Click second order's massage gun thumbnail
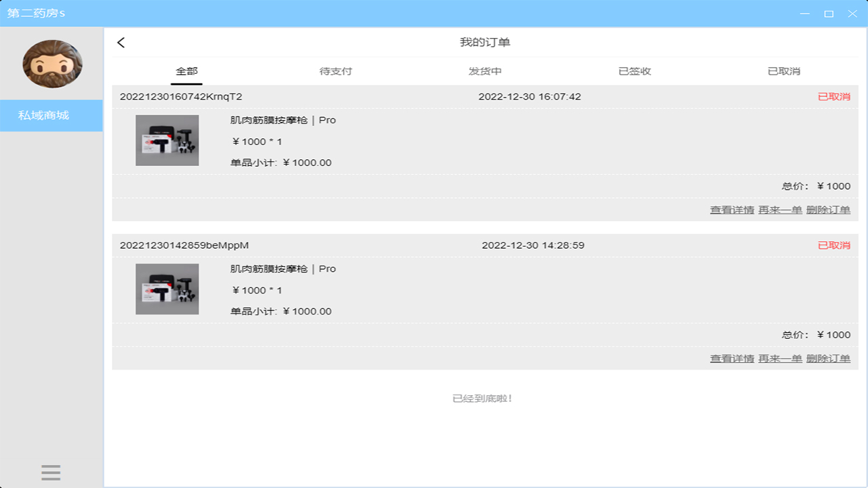 pos(167,289)
